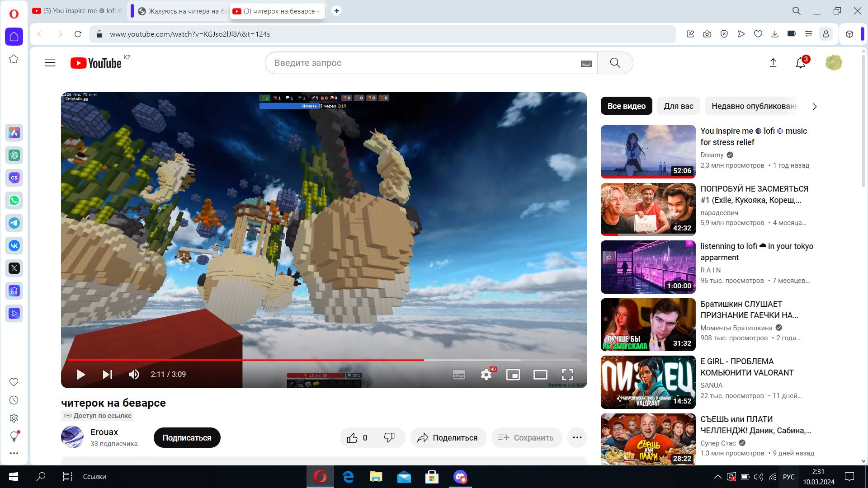Image resolution: width=868 pixels, height=488 pixels.
Task: Click the address bar URL
Action: pyautogui.click(x=190, y=34)
